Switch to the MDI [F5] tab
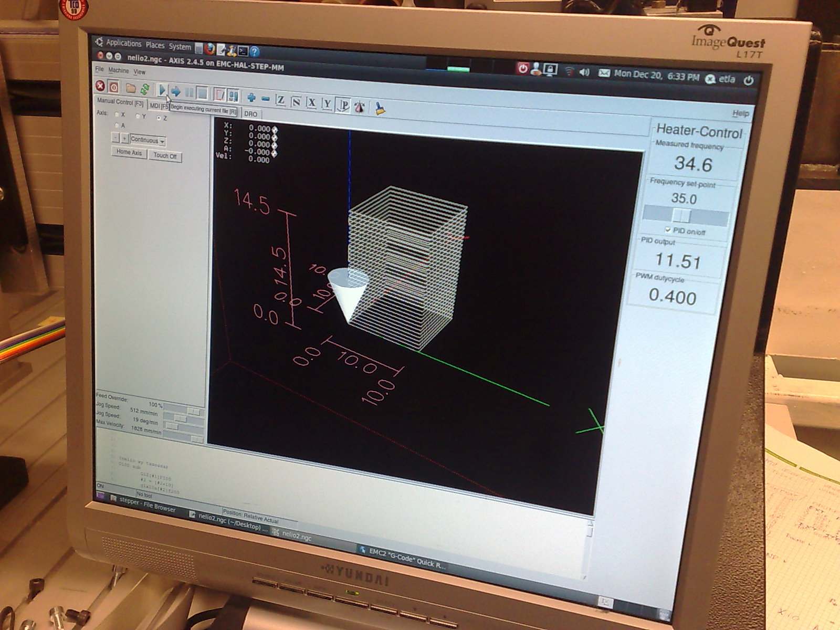 (x=159, y=106)
